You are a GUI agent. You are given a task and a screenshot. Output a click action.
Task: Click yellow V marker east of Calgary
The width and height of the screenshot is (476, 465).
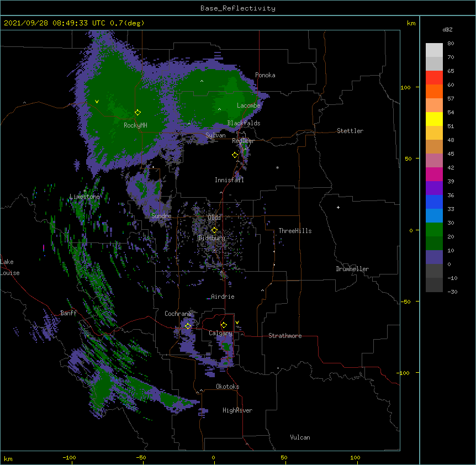(x=237, y=323)
